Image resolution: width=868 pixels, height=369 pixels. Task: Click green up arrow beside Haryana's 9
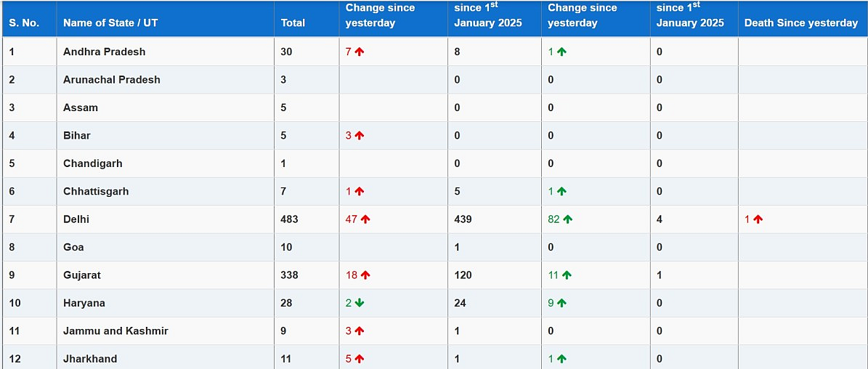pos(562,303)
